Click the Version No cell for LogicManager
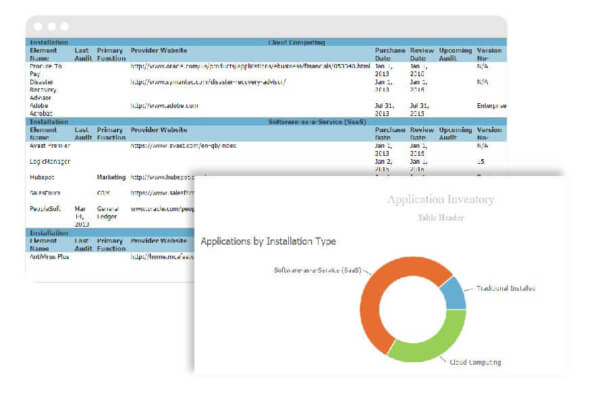The height and width of the screenshot is (408, 600). coord(481,162)
